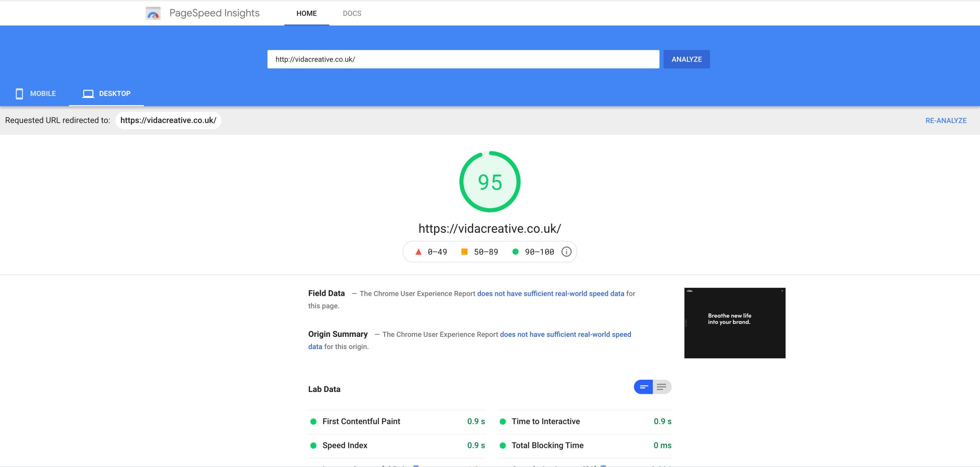Screen dimensions: 980x467
Task: Switch Lab Data to expanded list view
Action: click(661, 387)
